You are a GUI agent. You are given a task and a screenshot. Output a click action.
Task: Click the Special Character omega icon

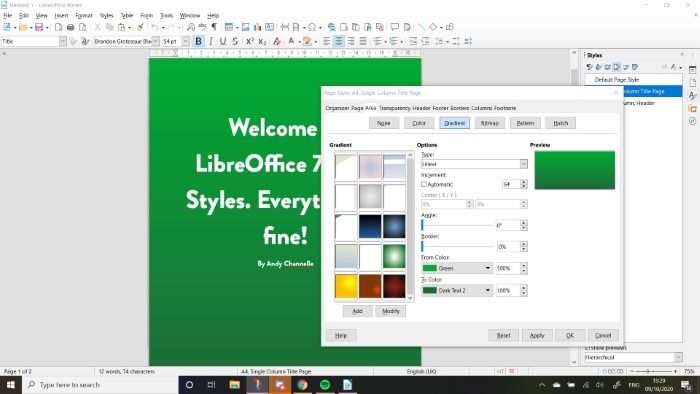[312, 27]
